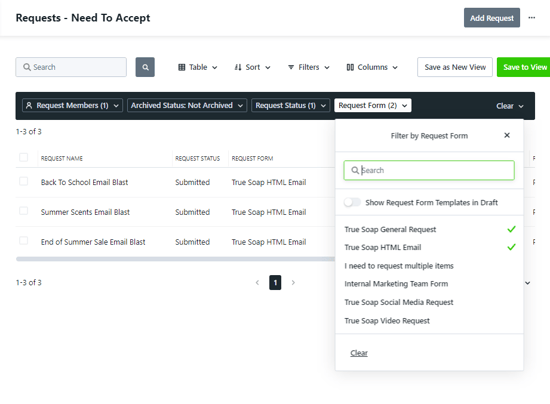550x404 pixels.
Task: Open the Sort options
Action: tap(252, 67)
